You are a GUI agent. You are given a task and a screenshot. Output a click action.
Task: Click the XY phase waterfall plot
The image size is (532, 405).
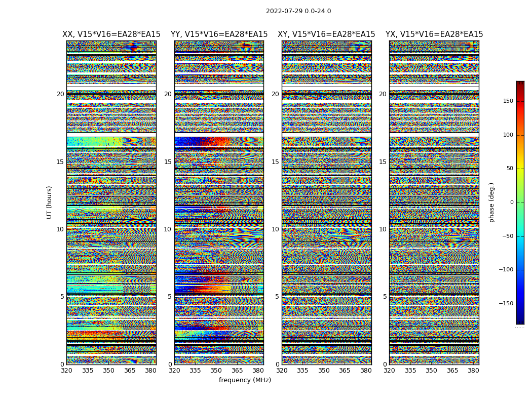pyautogui.click(x=327, y=202)
